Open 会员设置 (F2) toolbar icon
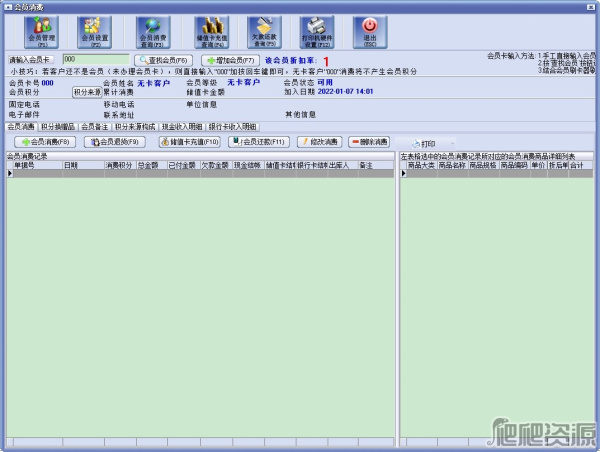Image resolution: width=600 pixels, height=452 pixels. pyautogui.click(x=95, y=32)
